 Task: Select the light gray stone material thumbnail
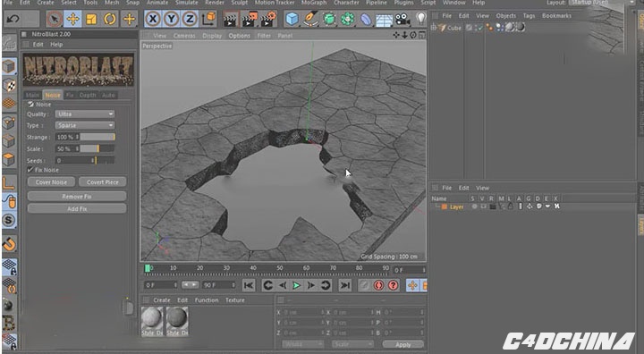click(x=152, y=321)
